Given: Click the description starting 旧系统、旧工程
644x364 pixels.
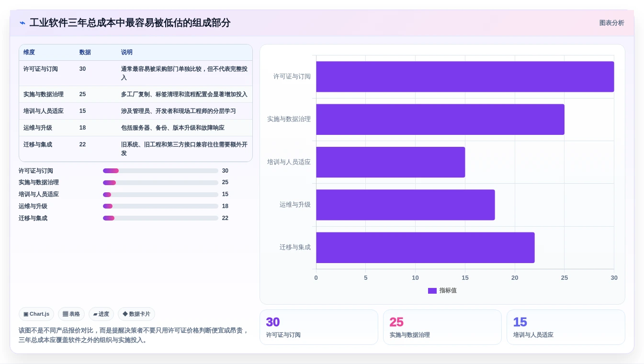Looking at the screenshot, I should coord(184,149).
